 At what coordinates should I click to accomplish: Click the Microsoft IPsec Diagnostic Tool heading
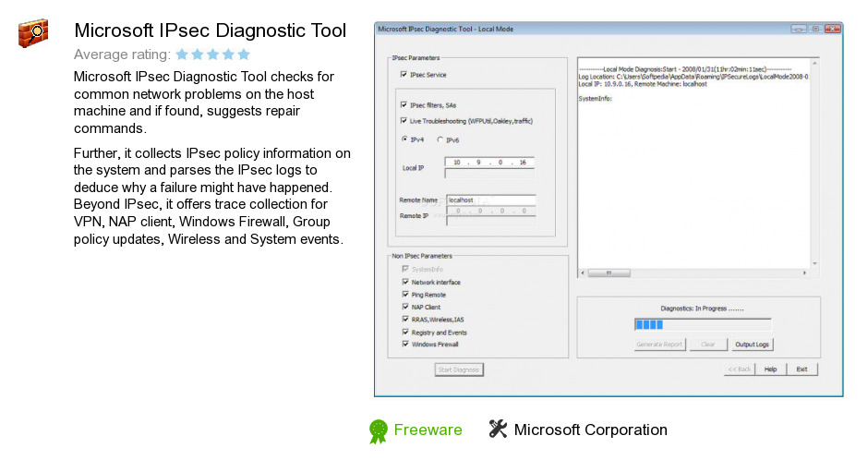[x=211, y=30]
